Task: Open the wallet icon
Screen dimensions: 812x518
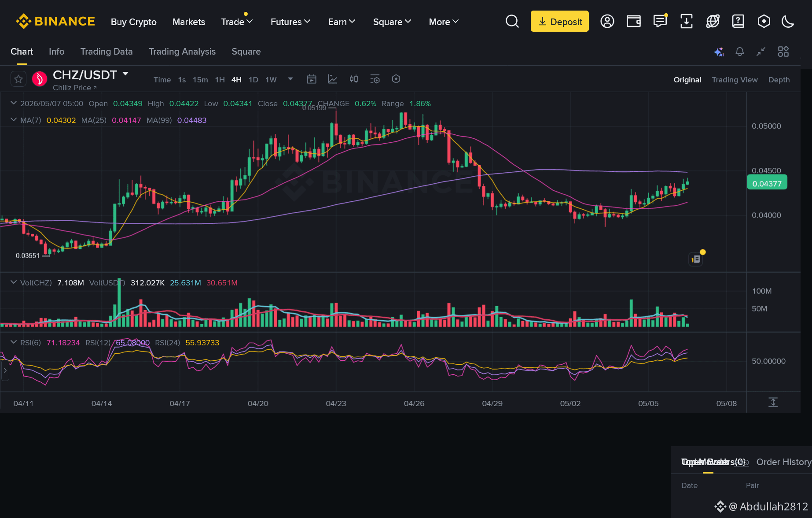Action: pyautogui.click(x=634, y=21)
